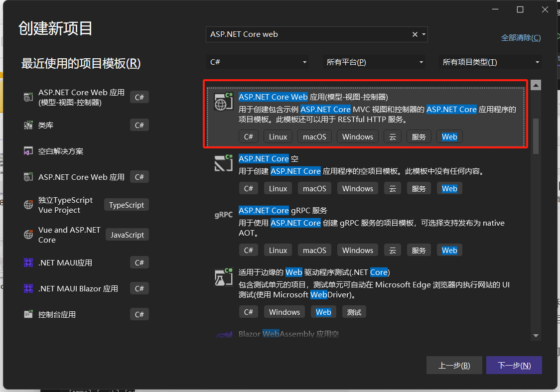
Task: Open the 所有项目类型 project type dropdown
Action: (490, 62)
